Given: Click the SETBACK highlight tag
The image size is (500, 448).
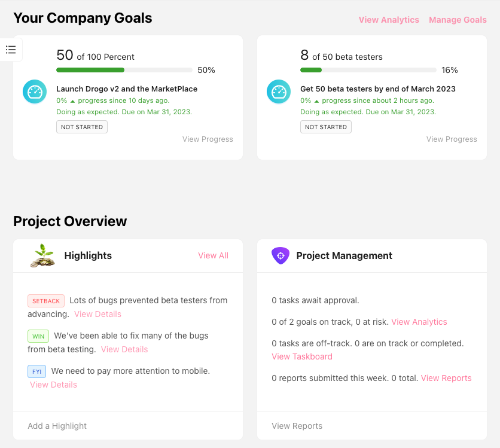Looking at the screenshot, I should click(46, 301).
